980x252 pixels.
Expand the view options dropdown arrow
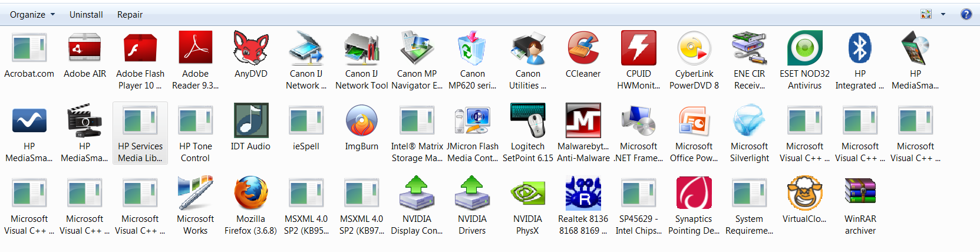tap(943, 14)
